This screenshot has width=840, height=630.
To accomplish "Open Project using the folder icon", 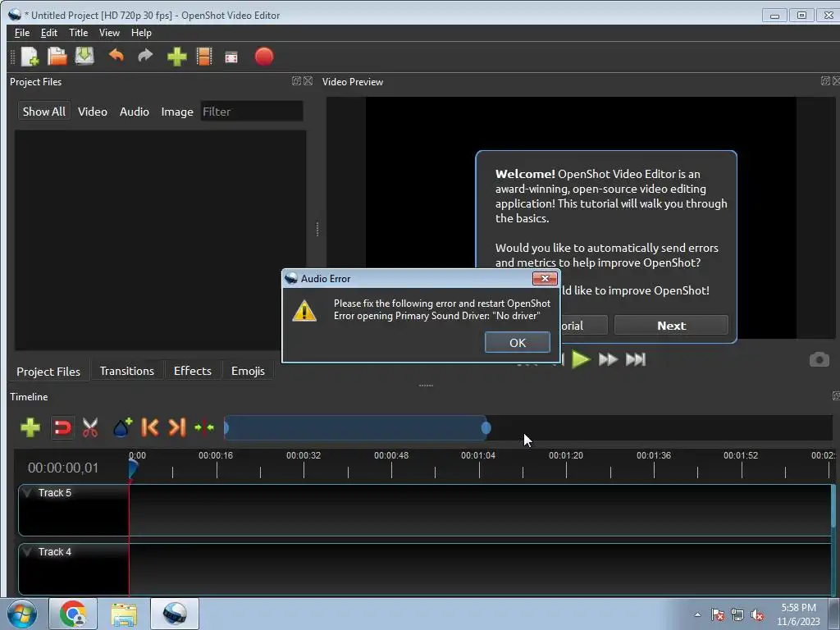I will (x=57, y=57).
